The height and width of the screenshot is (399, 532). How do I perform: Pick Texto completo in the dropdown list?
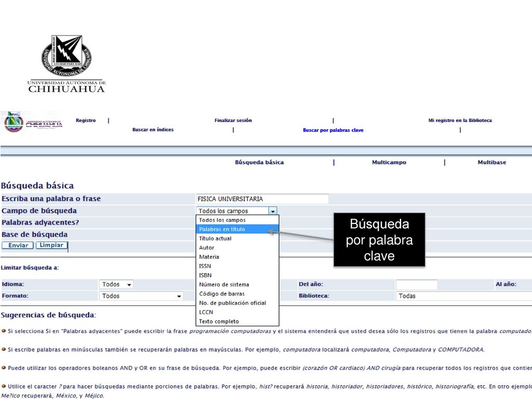pos(237,321)
